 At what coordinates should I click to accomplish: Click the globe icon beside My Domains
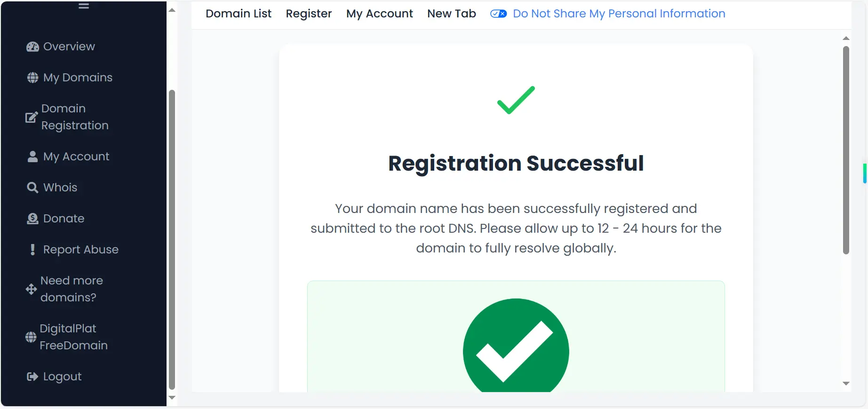pos(32,78)
